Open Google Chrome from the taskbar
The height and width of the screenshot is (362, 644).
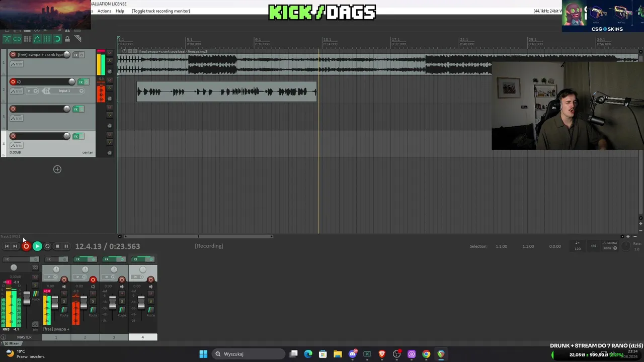pos(426,354)
